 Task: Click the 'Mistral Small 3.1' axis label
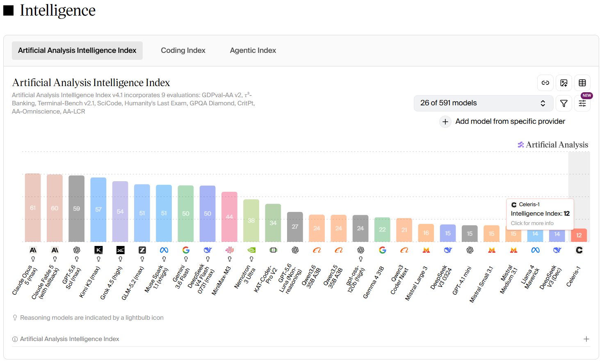click(481, 284)
